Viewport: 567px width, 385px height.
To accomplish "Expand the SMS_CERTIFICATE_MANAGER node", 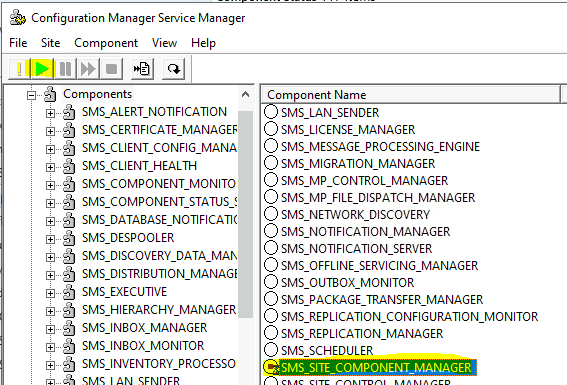I will [x=50, y=131].
